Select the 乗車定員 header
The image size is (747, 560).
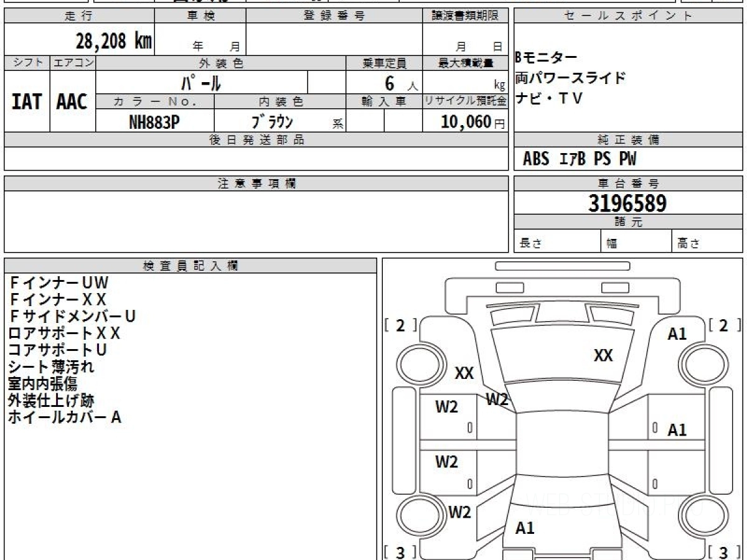[x=384, y=63]
